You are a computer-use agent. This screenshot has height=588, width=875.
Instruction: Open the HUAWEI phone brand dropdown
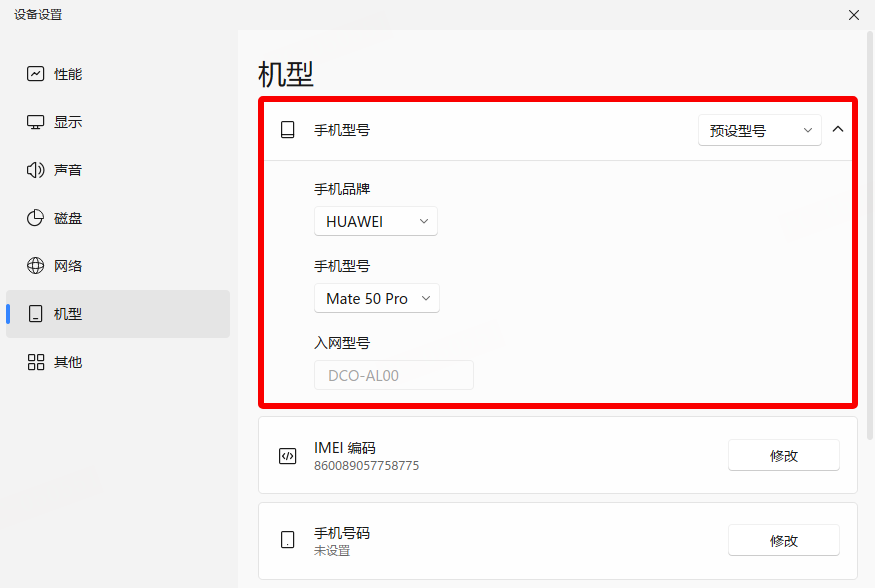click(x=375, y=221)
